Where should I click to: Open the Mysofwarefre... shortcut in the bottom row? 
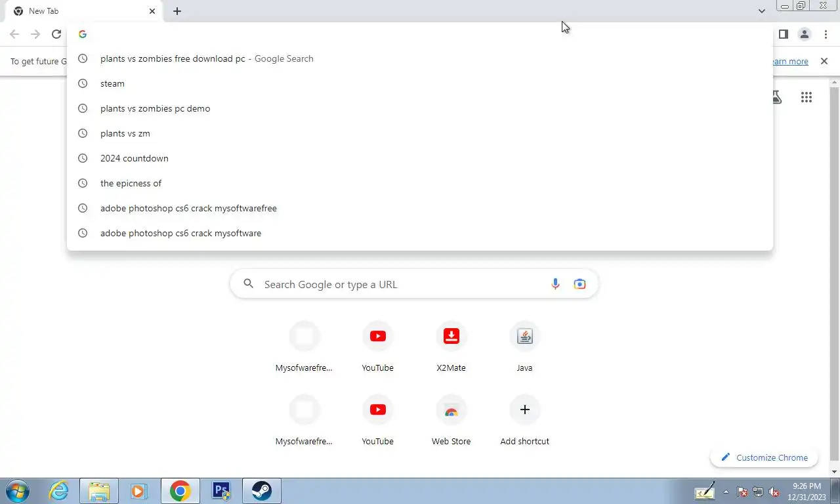[304, 421]
